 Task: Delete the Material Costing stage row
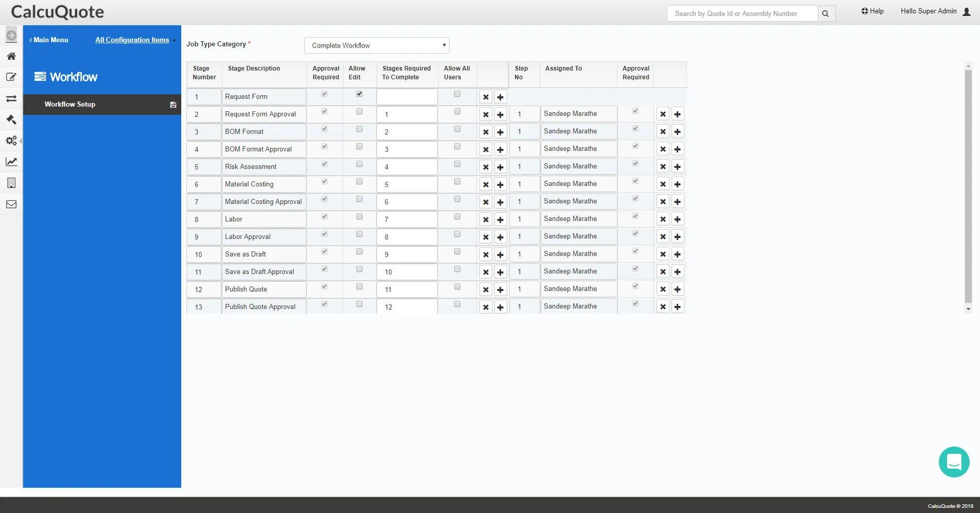[486, 184]
